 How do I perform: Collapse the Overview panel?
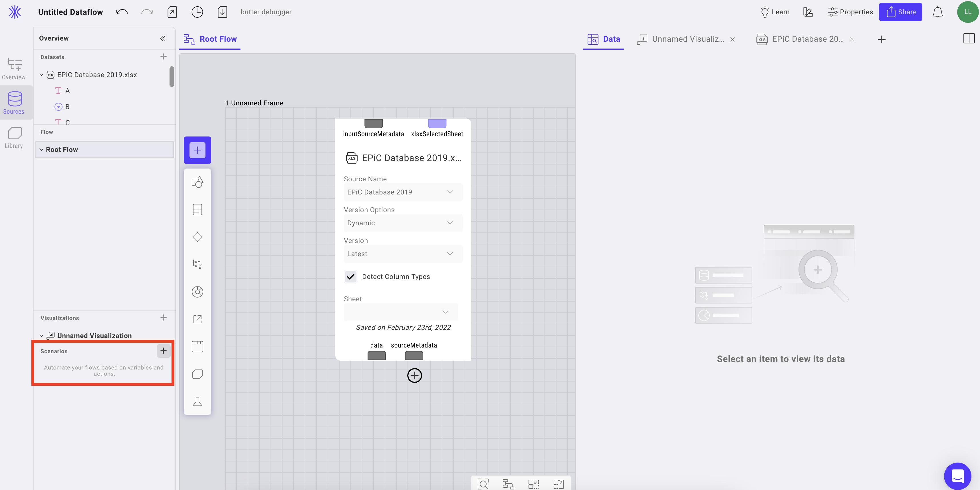(x=163, y=38)
